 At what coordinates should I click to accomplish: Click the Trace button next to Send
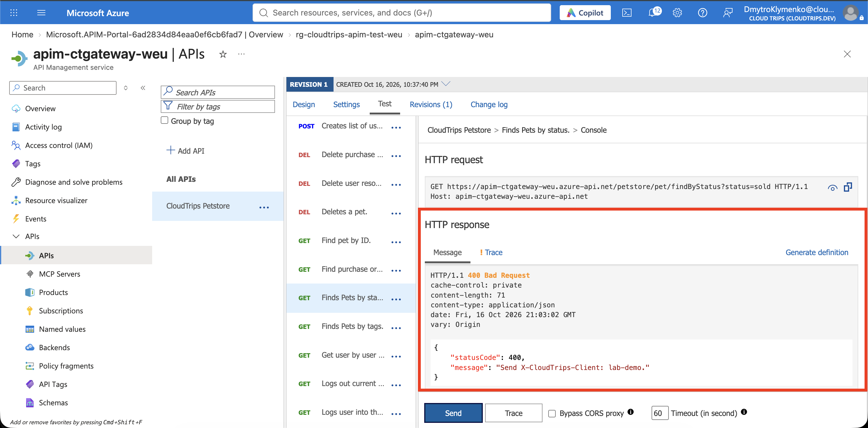point(514,413)
